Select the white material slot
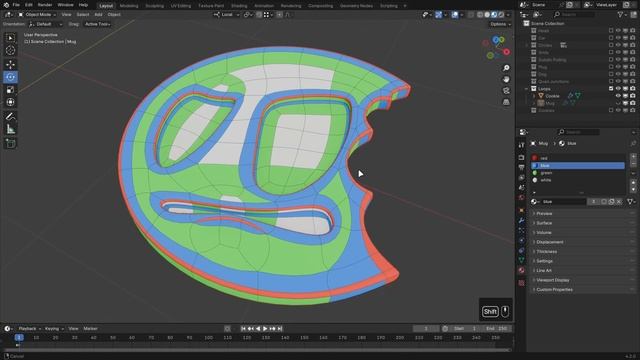Viewport: 640px width, 360px height. pos(578,180)
